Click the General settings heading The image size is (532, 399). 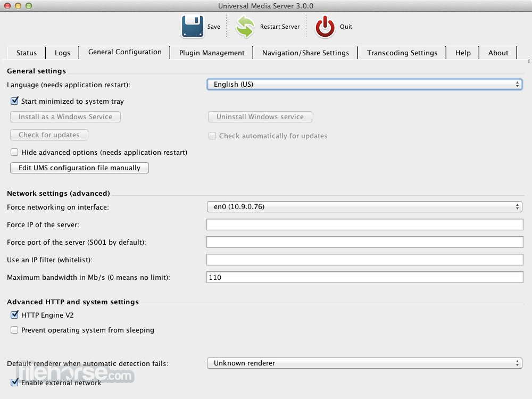pyautogui.click(x=36, y=71)
